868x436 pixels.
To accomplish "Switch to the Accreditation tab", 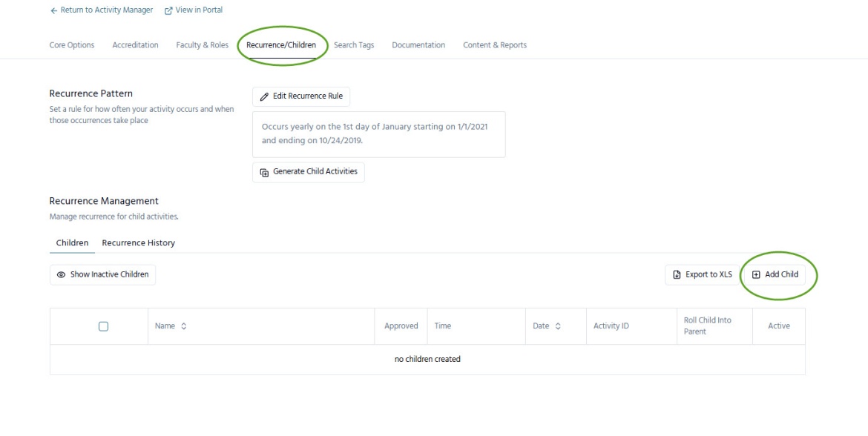I will (135, 45).
